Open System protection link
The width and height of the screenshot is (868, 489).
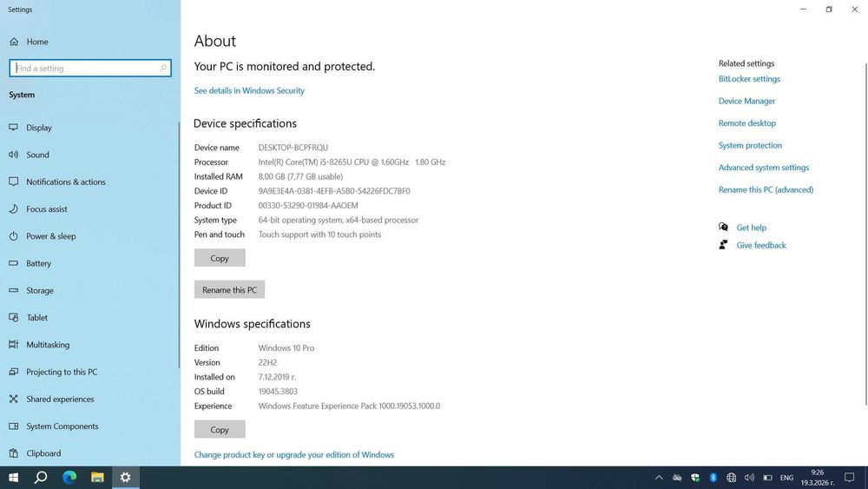click(750, 145)
